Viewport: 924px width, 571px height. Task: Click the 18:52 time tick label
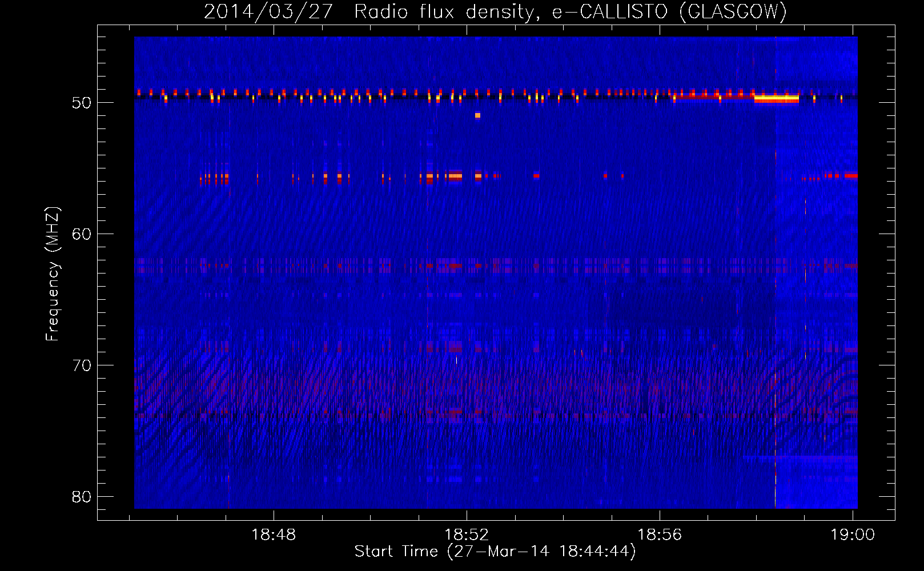467,534
